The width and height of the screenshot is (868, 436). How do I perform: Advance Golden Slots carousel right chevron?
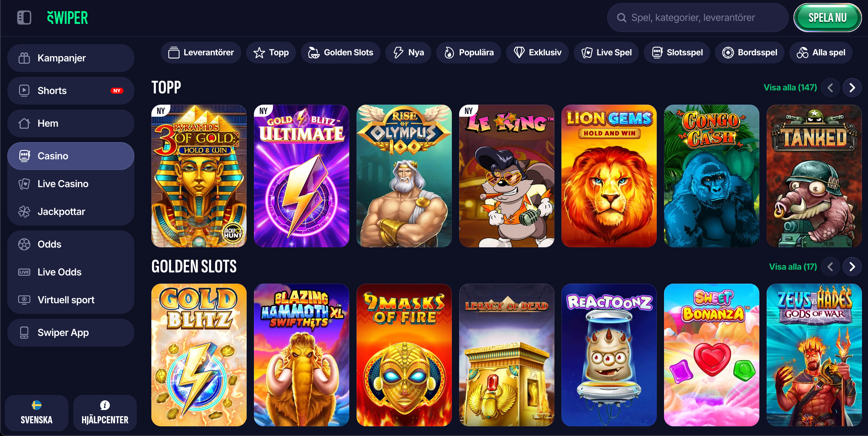coord(852,267)
